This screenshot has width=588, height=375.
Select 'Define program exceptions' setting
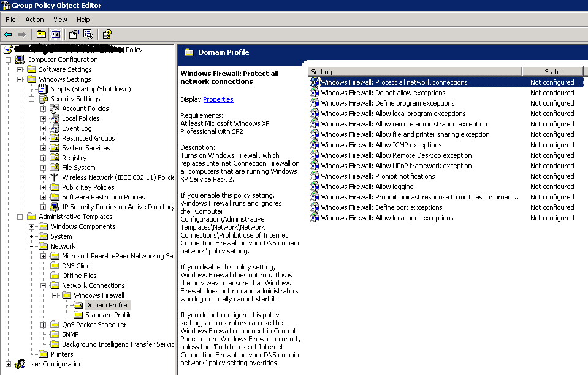pos(388,103)
